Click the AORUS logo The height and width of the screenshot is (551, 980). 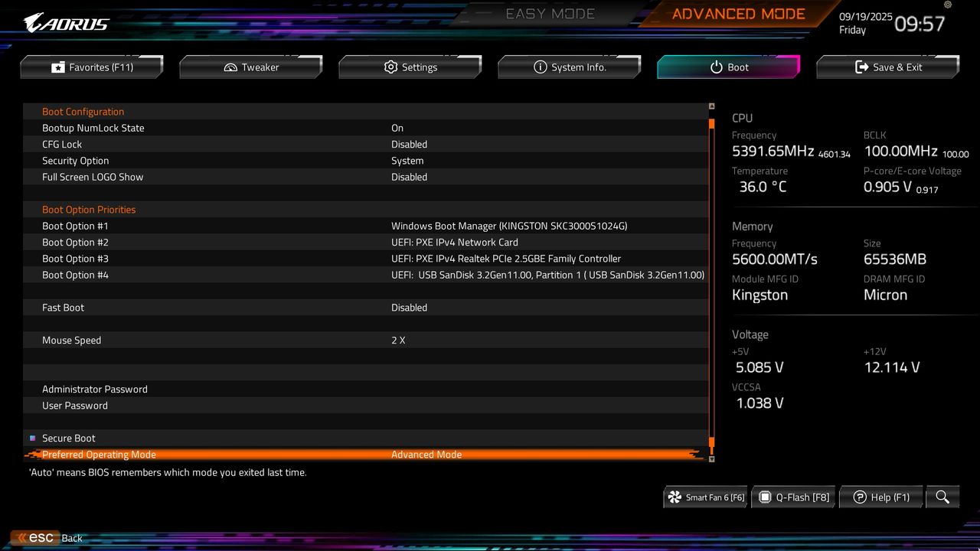click(65, 21)
